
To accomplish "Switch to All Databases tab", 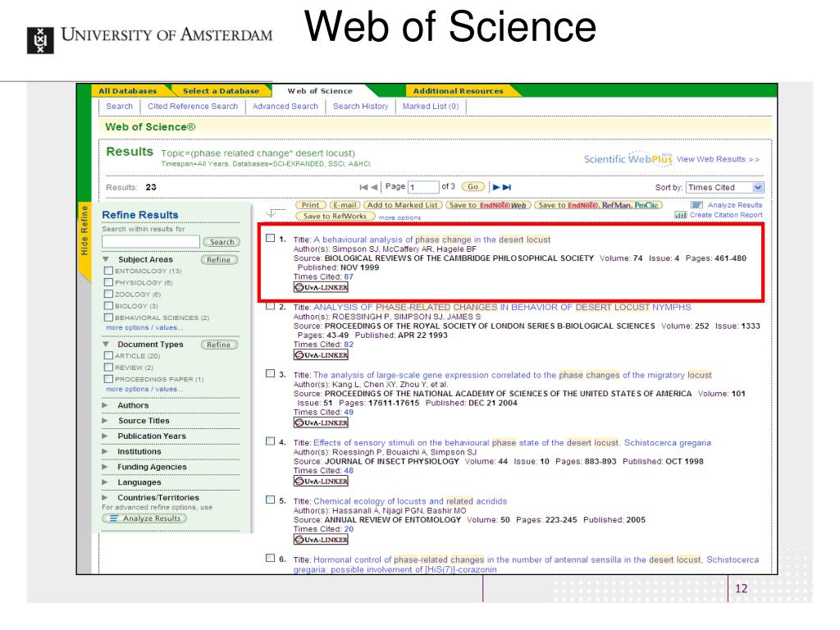I will [x=128, y=91].
